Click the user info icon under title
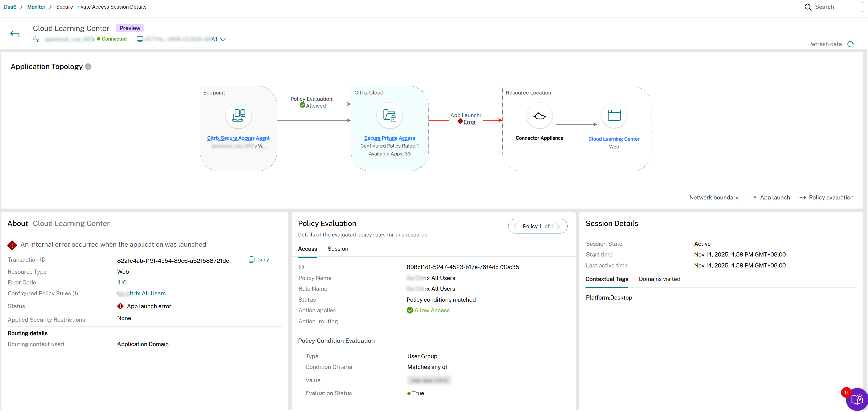Image resolution: width=868 pixels, height=412 pixels. (x=36, y=39)
